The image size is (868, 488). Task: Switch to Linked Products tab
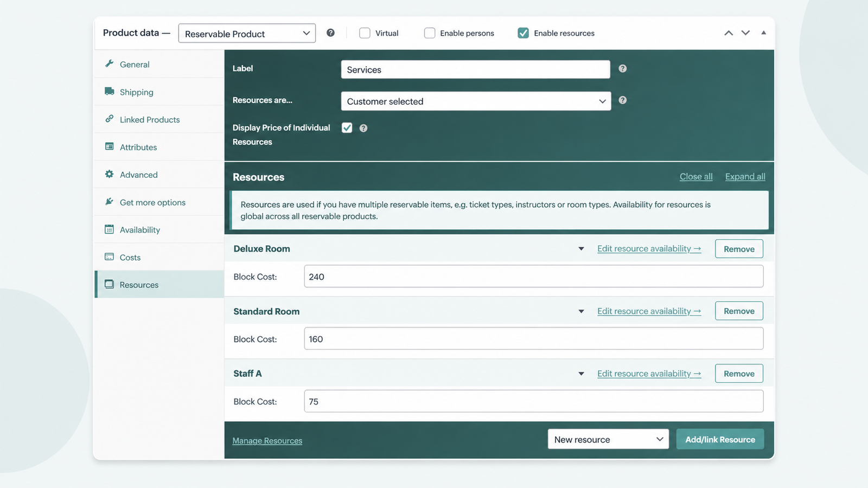[x=159, y=119]
